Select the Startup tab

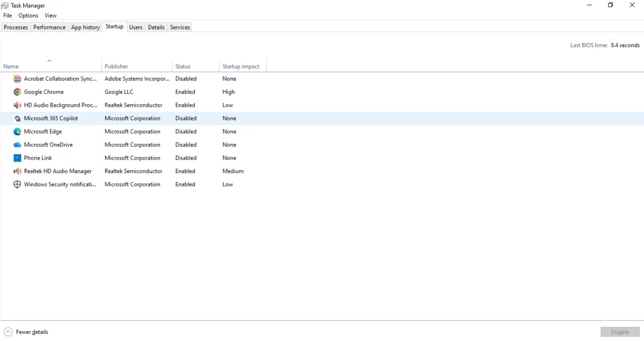click(114, 26)
